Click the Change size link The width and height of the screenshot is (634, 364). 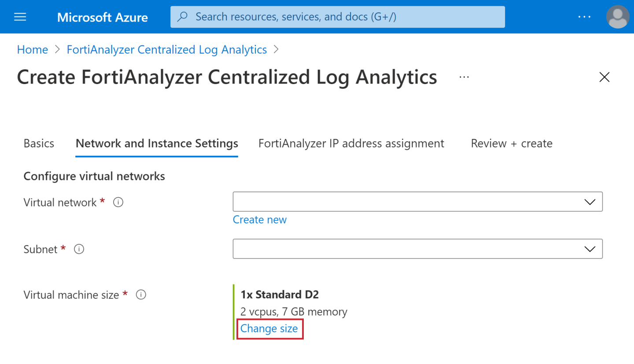[x=269, y=329]
